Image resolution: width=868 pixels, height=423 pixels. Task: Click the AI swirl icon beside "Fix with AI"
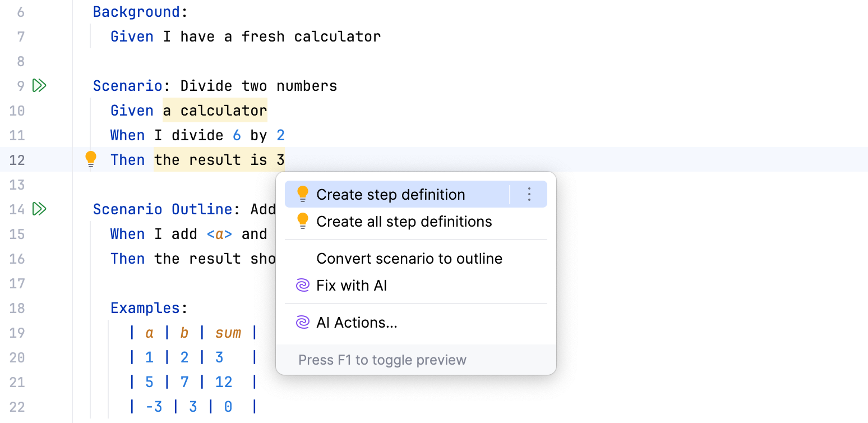[x=303, y=285]
